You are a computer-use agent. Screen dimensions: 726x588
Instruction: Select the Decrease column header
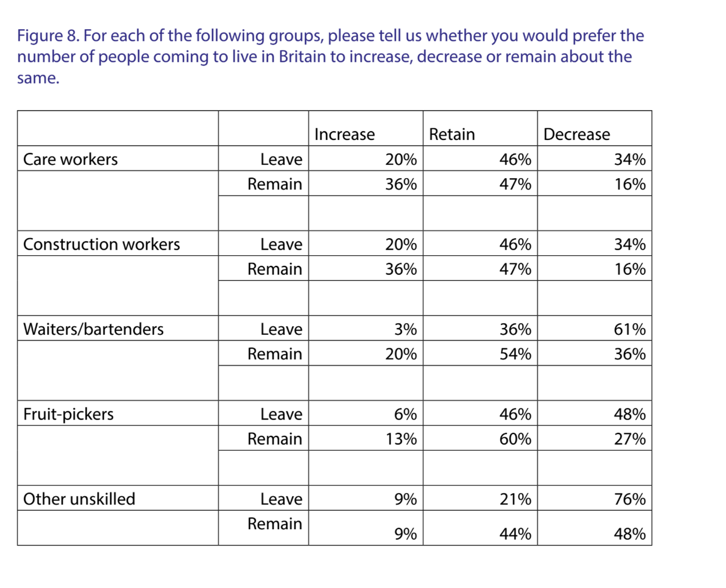click(576, 134)
